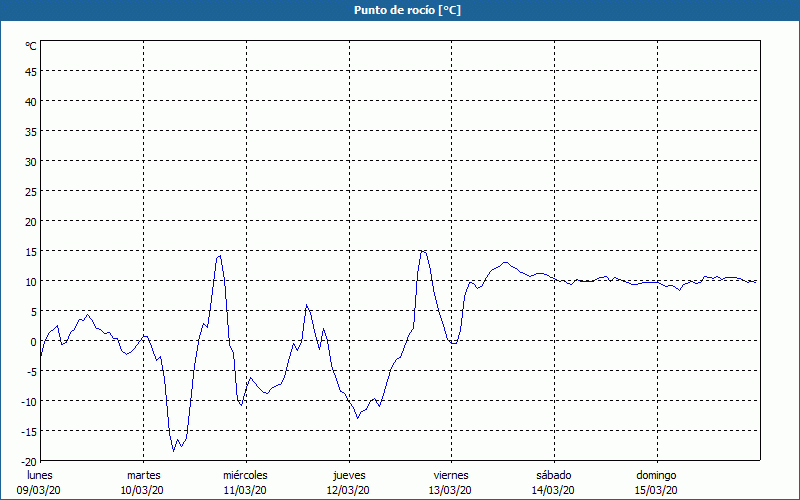Click the curve's lowest dip near -18°C
Image resolution: width=800 pixels, height=500 pixels.
174,450
